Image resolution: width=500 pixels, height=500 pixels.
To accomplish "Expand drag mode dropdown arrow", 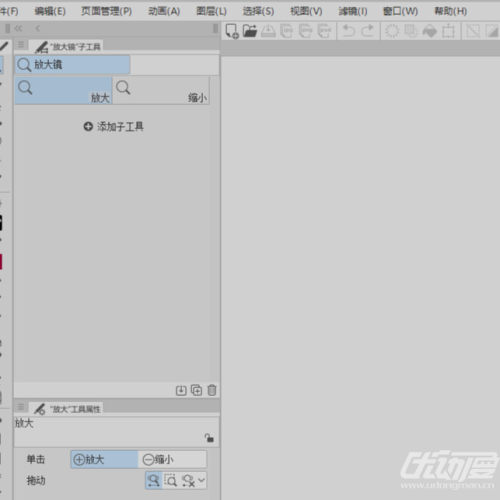I will click(x=201, y=480).
